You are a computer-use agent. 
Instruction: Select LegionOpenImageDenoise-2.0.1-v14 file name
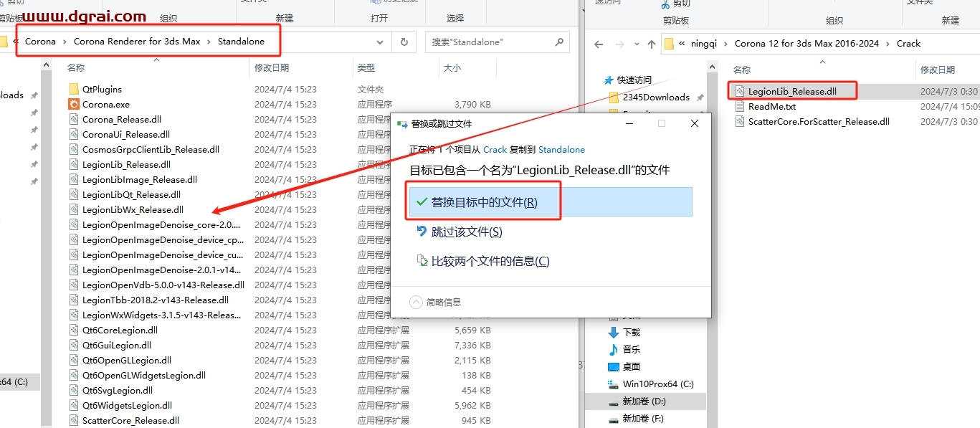162,270
